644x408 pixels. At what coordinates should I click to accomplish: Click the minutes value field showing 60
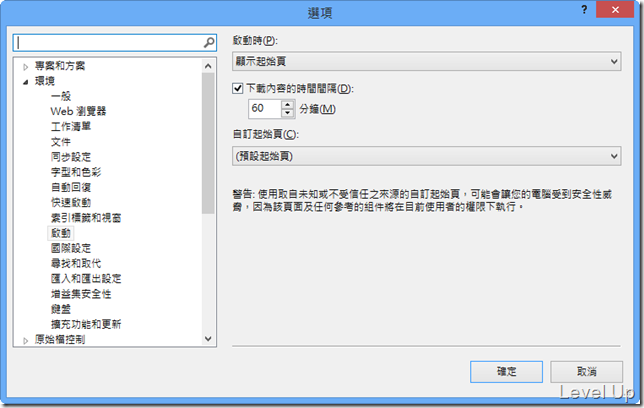(264, 108)
